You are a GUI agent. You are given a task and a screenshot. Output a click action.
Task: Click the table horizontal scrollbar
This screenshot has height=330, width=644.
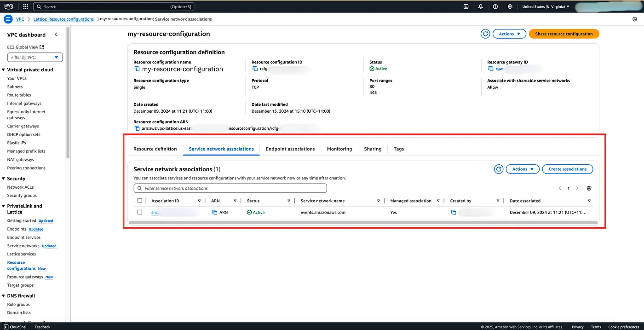363,222
